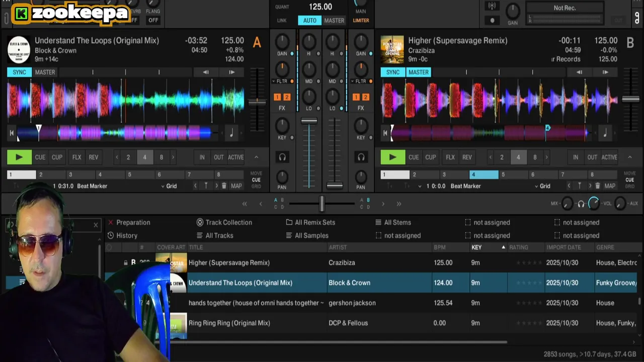Click Deck B tempo bend right arrow
Viewport: 644px width, 362px height.
click(x=605, y=72)
